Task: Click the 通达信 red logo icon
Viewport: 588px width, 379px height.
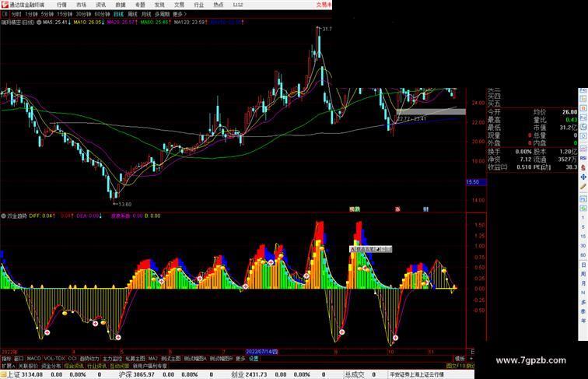Action: (5, 5)
